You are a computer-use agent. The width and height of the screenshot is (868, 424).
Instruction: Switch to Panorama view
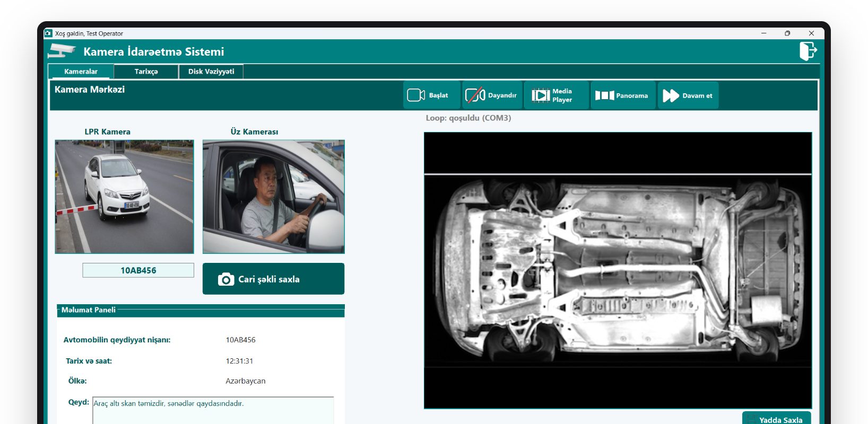click(x=623, y=95)
